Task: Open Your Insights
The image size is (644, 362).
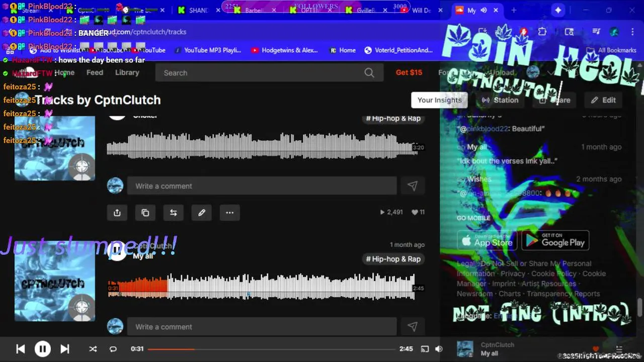Action: [x=439, y=100]
